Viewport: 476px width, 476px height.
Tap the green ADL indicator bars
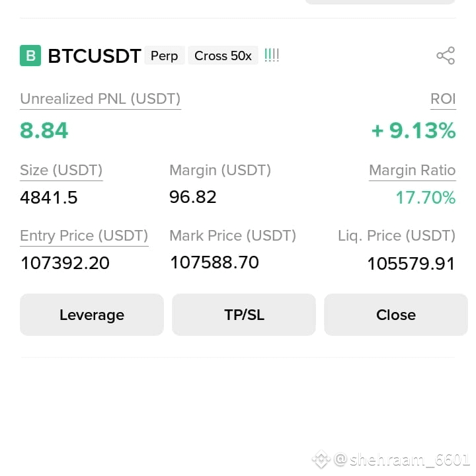click(x=272, y=56)
